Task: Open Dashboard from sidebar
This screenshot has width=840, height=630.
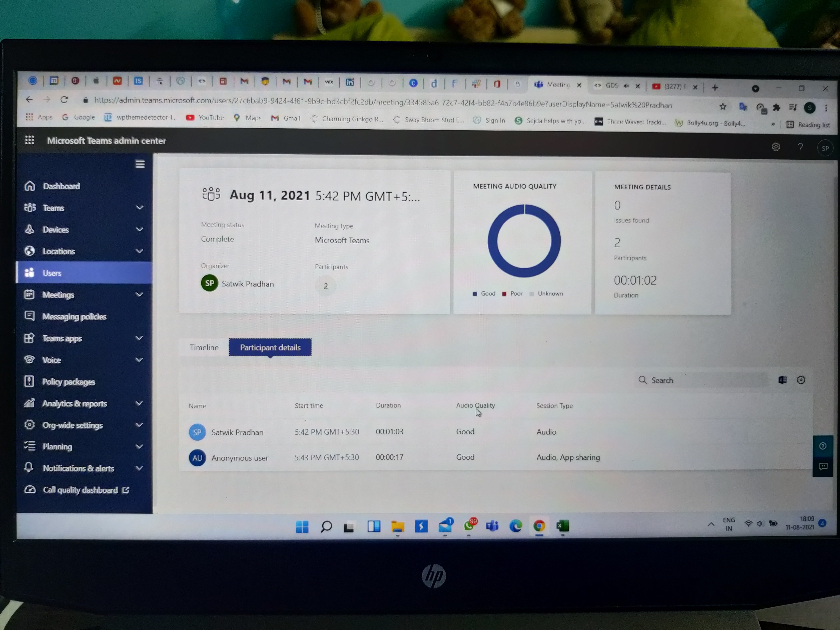Action: (x=61, y=186)
